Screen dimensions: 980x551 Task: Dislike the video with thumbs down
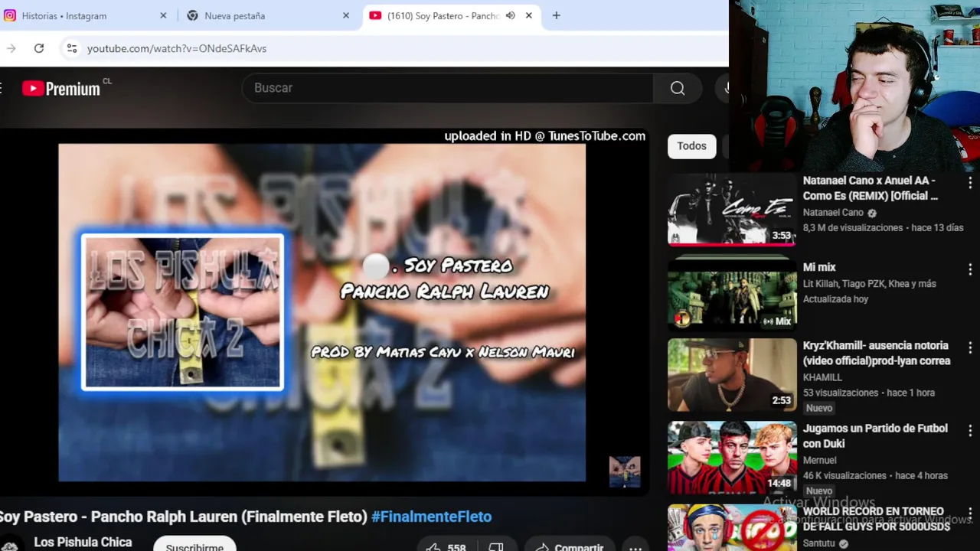(x=496, y=546)
